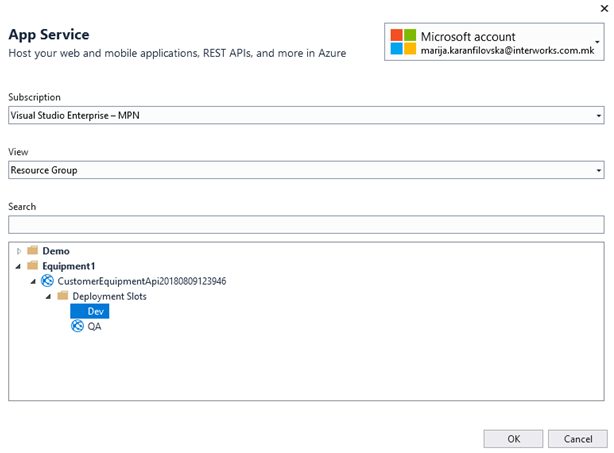
Task: Select CustomerEquipmentApi20180809123946 app service label
Action: coord(142,281)
